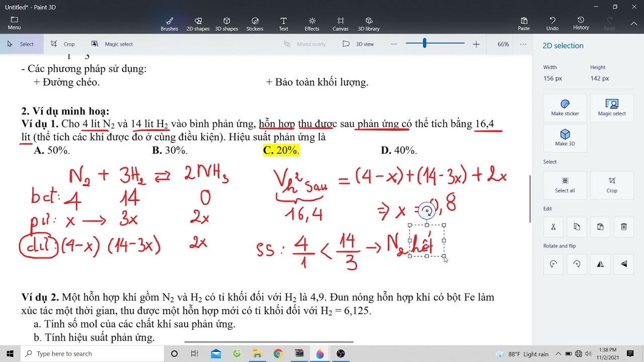This screenshot has width=644, height=362.
Task: Select the Brushes tool
Action: pyautogui.click(x=169, y=24)
